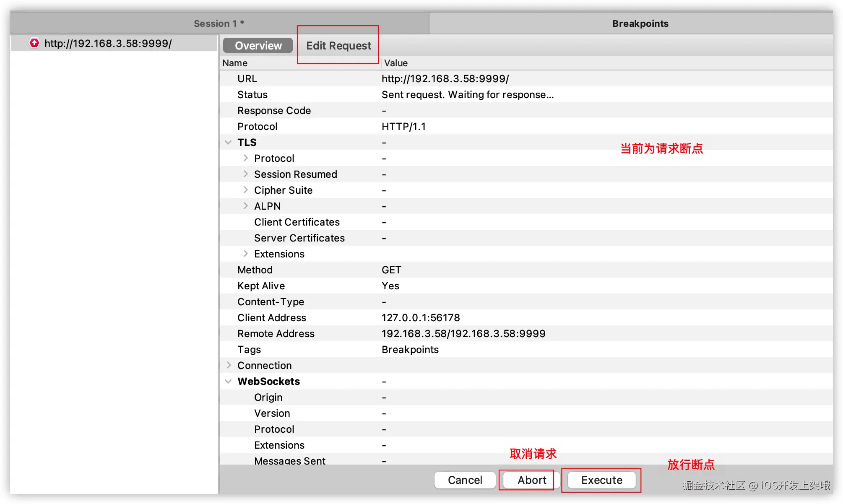Click the breakpoint request icon in the sidebar
The width and height of the screenshot is (843, 504).
[x=34, y=43]
